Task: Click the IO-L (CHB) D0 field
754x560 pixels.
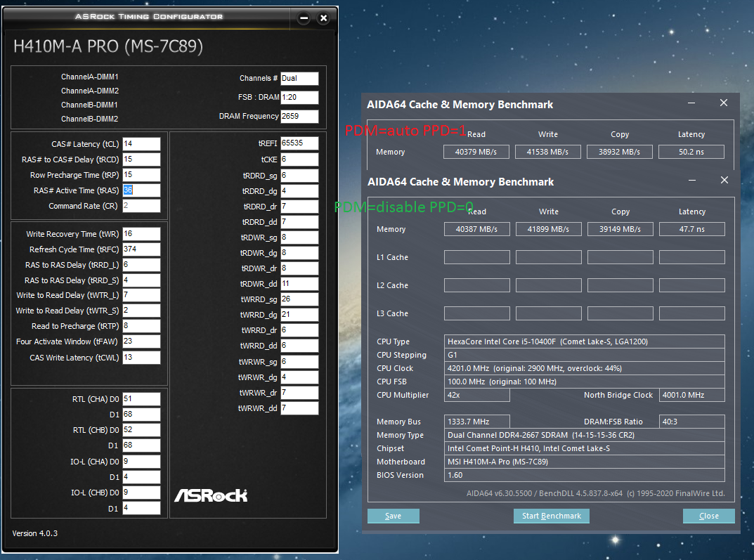Action: pos(141,493)
